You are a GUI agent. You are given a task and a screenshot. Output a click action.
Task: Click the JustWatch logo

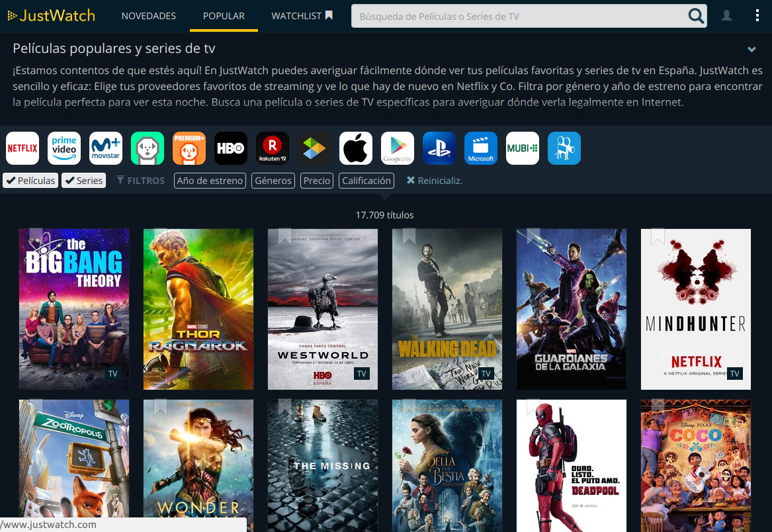pyautogui.click(x=51, y=16)
